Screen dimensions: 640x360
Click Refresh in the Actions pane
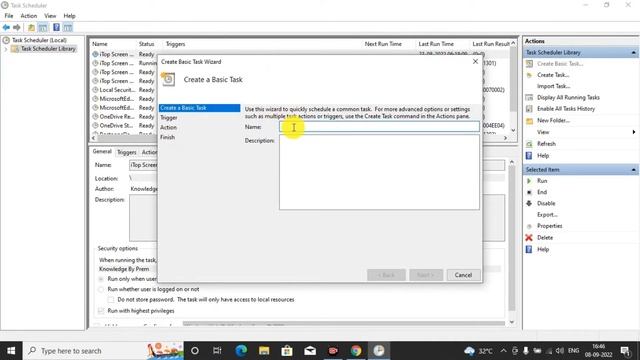tap(546, 144)
